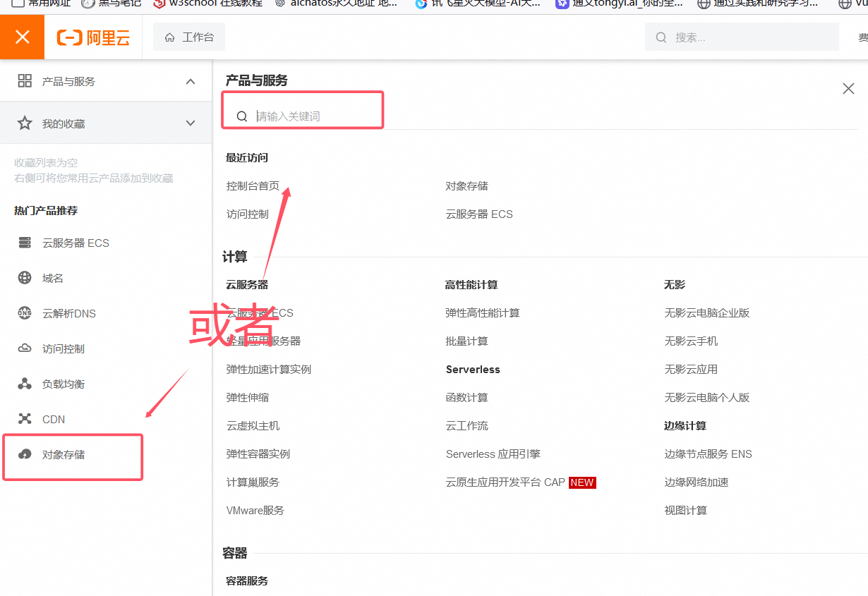Screen dimensions: 868x596
Task: Open 云虚拟主机 link
Action: coord(253,426)
